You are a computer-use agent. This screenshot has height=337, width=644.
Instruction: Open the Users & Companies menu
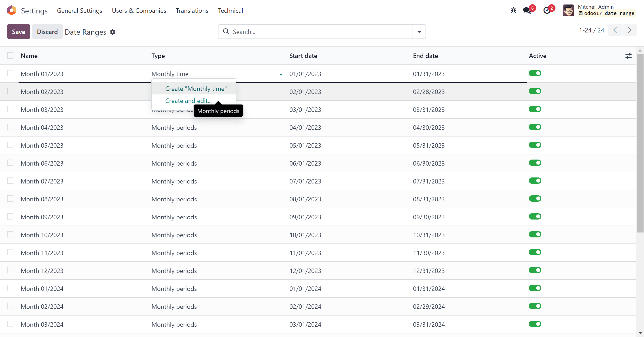[139, 11]
